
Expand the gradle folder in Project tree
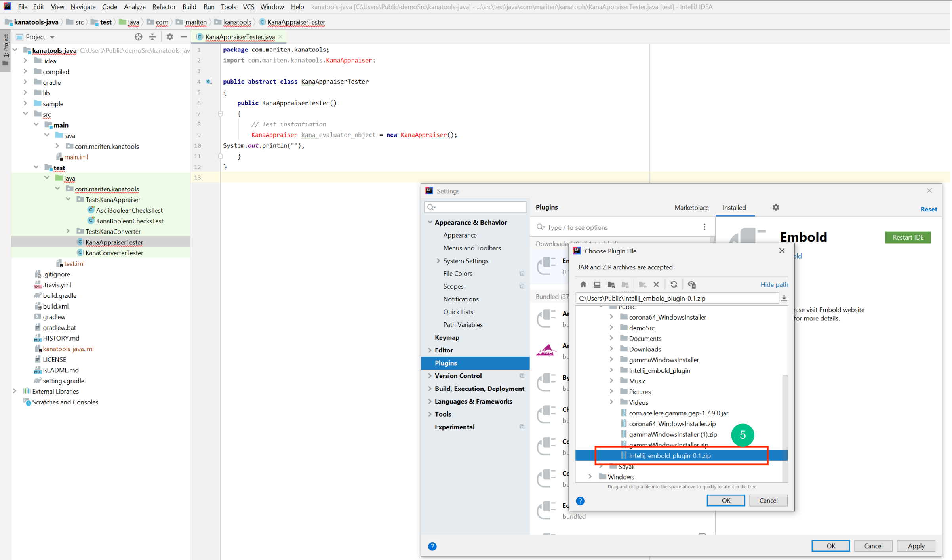(x=25, y=82)
